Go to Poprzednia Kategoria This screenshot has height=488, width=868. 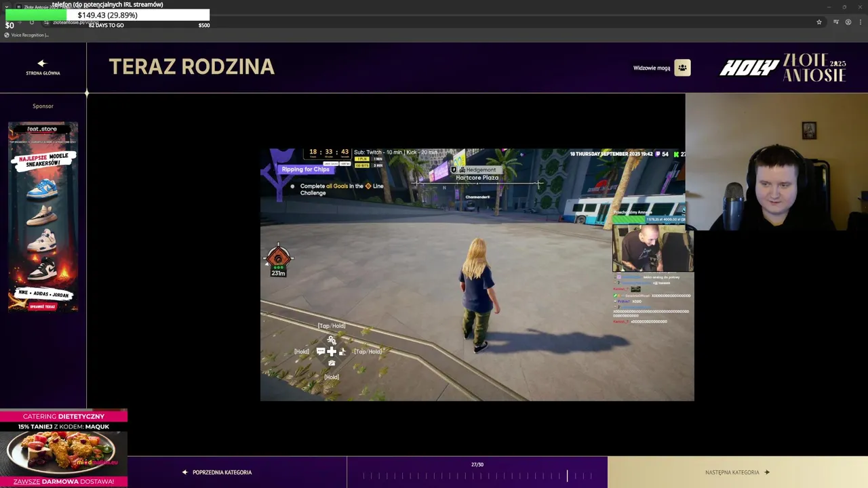(x=217, y=472)
